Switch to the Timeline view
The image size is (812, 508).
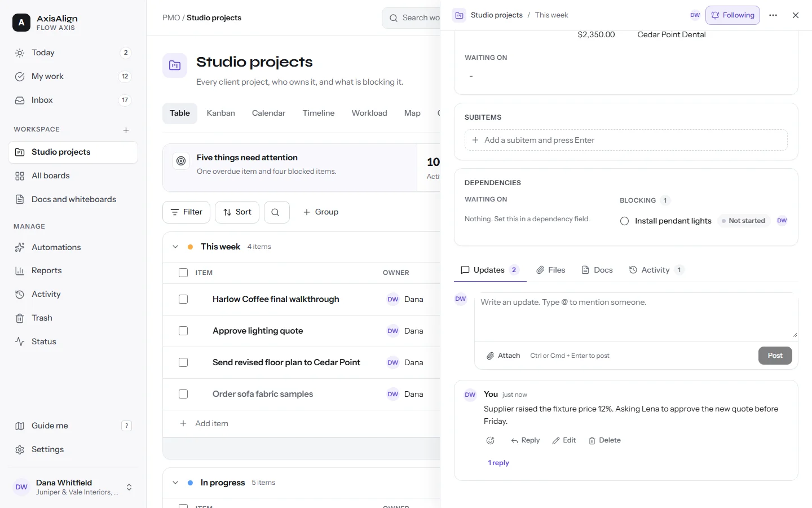coord(319,113)
